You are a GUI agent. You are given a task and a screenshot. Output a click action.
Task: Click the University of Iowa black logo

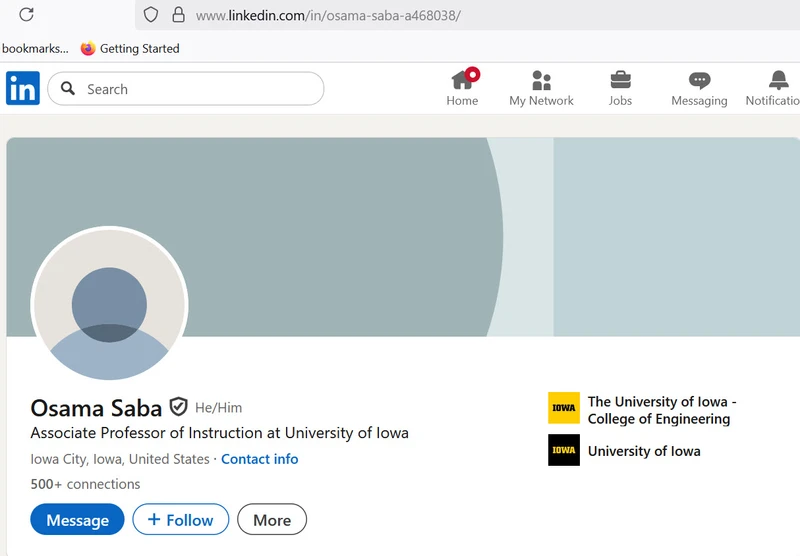564,450
